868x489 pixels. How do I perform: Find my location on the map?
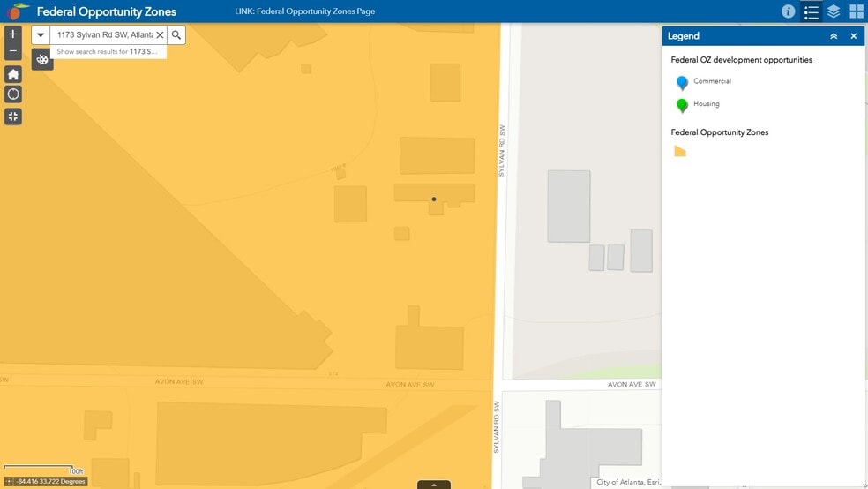click(12, 94)
